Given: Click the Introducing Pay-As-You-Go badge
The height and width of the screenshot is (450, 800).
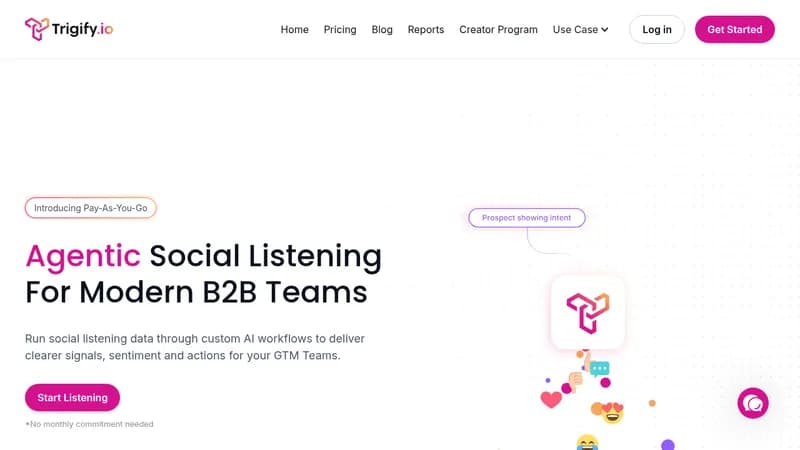Looking at the screenshot, I should click(91, 208).
